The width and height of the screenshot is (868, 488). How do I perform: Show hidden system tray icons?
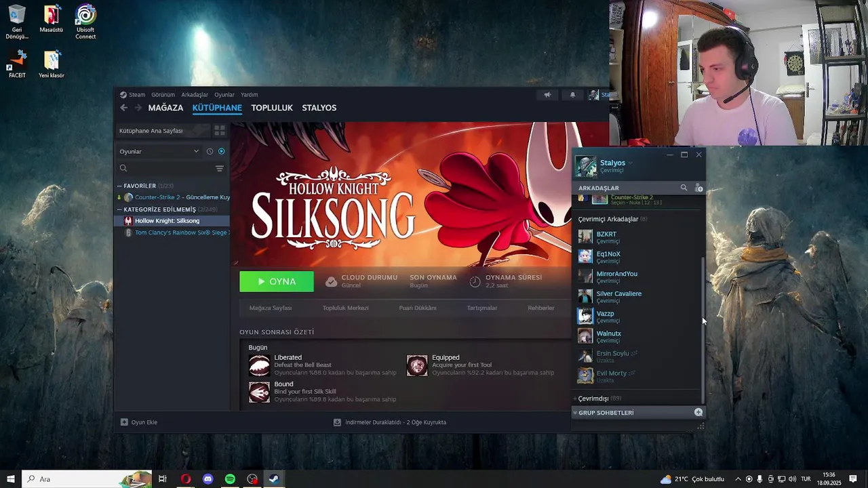(738, 479)
